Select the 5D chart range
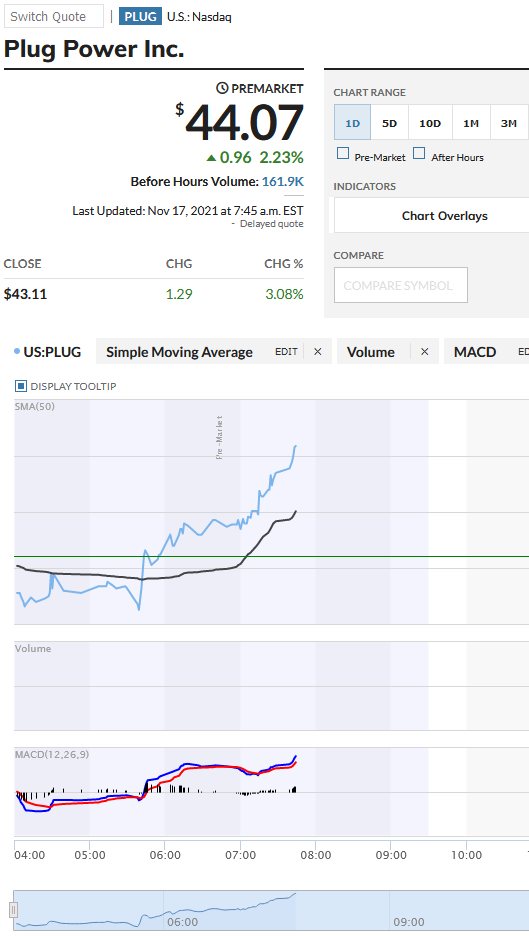 click(x=390, y=123)
